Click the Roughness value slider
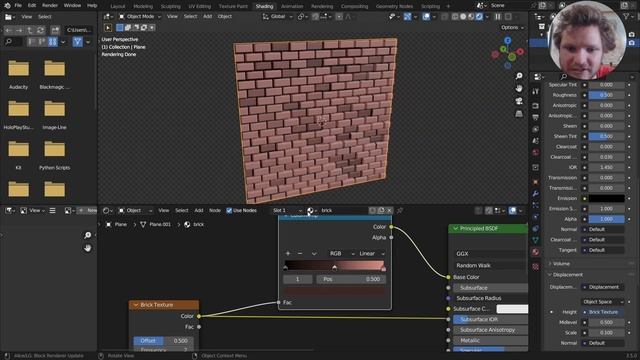 point(606,95)
